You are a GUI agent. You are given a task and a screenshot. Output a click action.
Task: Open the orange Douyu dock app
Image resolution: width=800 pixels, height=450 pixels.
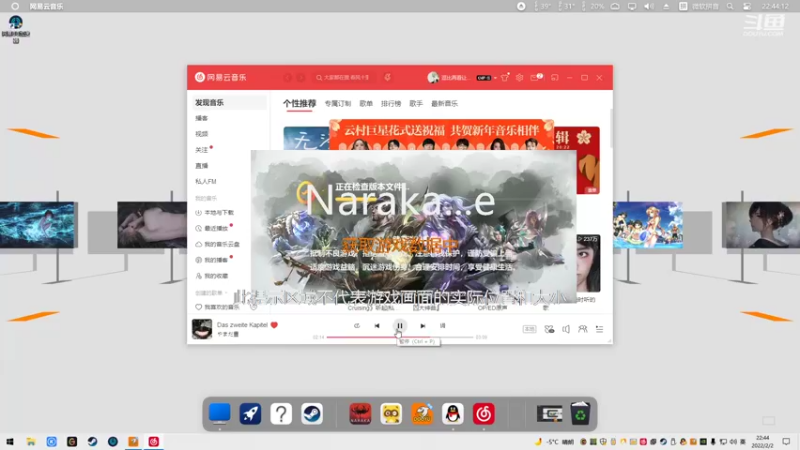pyautogui.click(x=422, y=413)
